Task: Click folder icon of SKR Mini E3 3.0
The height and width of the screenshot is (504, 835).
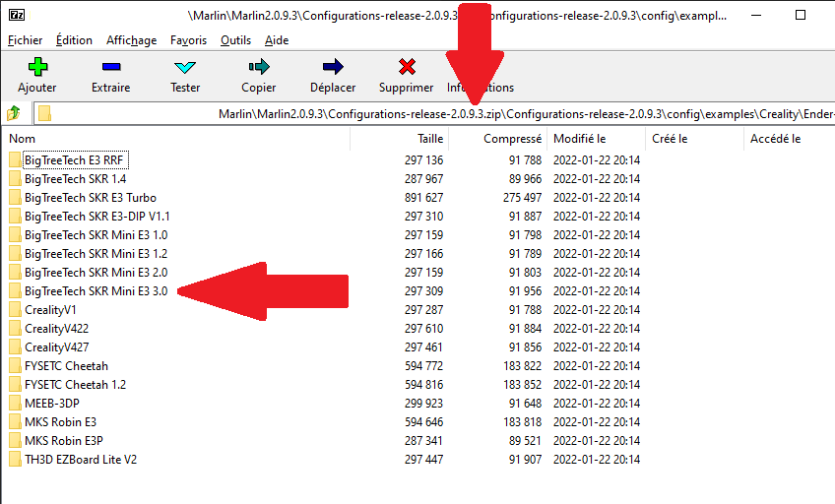Action: pos(16,290)
